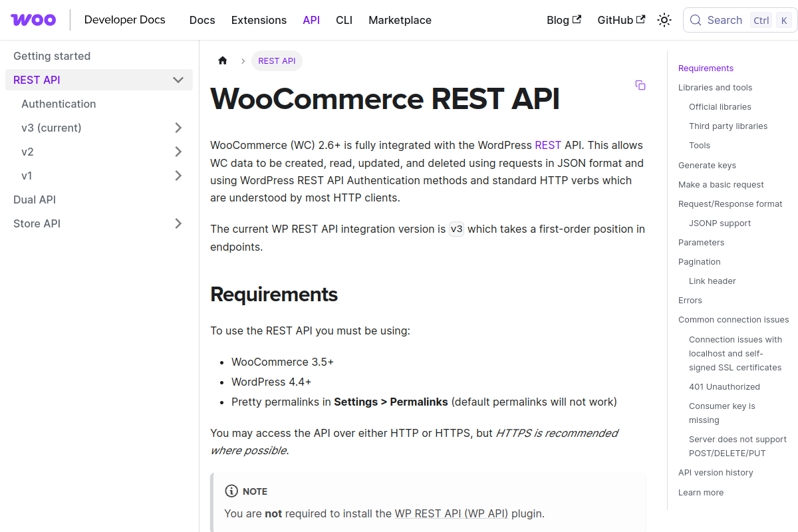Jump to Parameters section

tap(701, 242)
